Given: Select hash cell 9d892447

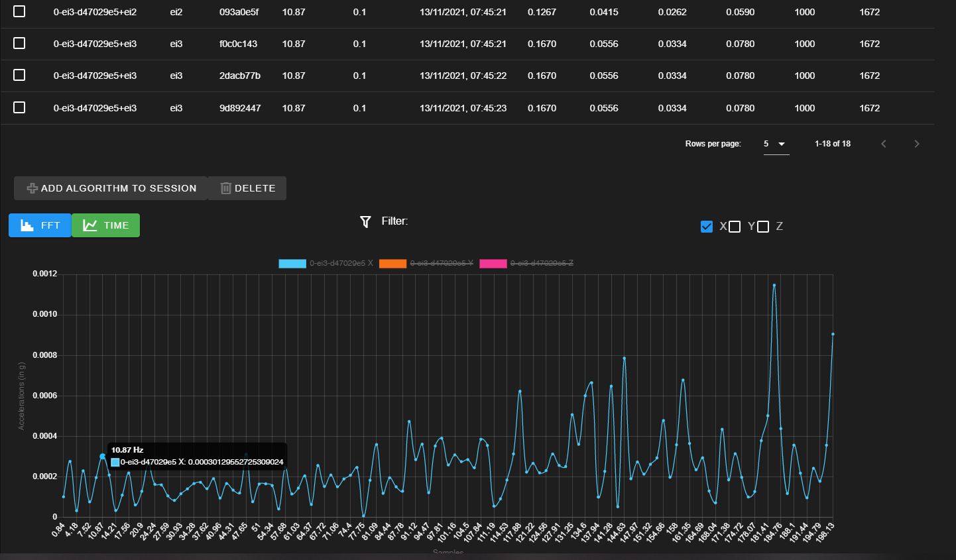Looking at the screenshot, I should (x=240, y=108).
